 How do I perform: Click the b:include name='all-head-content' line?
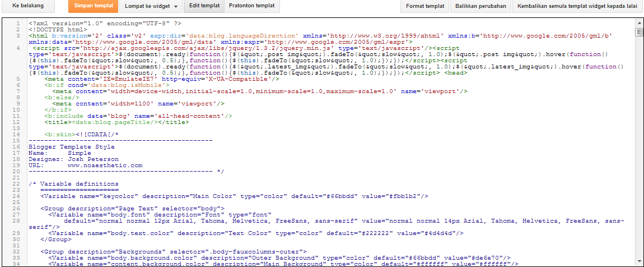(138, 116)
